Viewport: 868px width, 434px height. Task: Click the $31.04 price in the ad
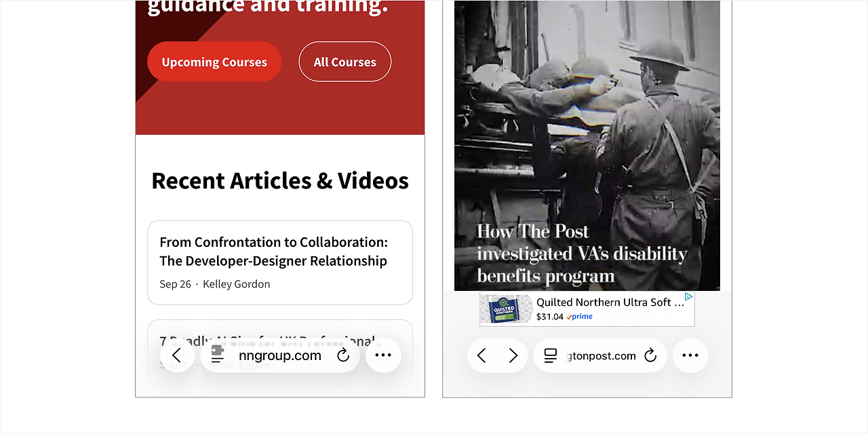pos(550,317)
